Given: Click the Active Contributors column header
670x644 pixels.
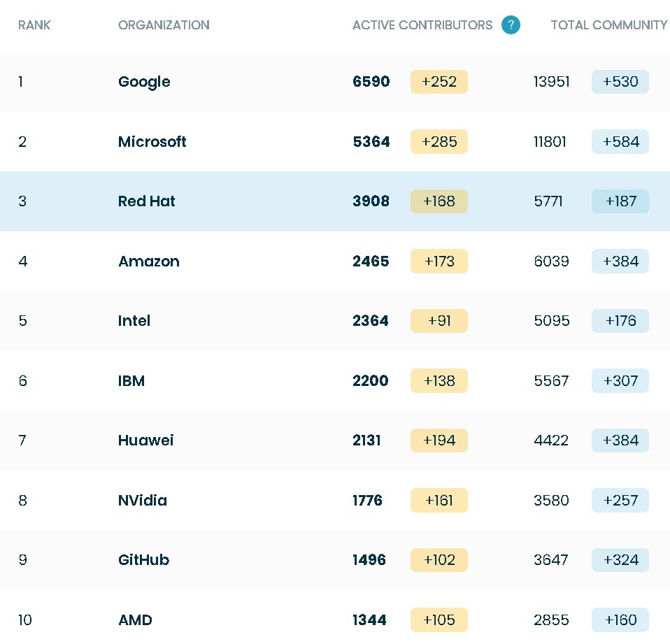Looking at the screenshot, I should [422, 25].
